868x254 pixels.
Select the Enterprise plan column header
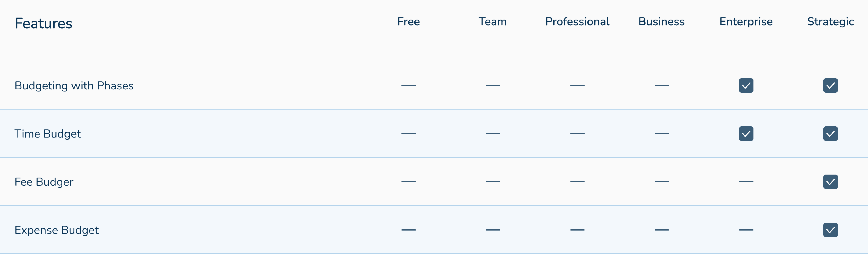[746, 22]
